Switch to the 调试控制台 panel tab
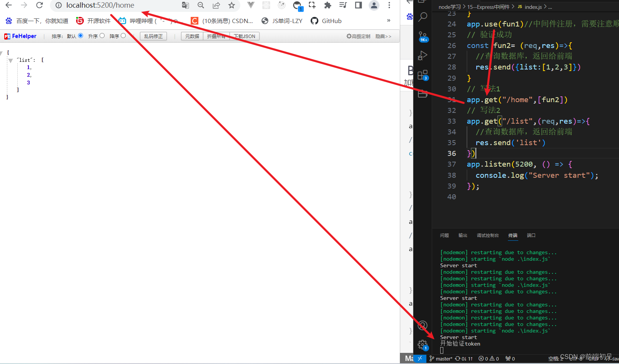This screenshot has height=364, width=619. click(488, 235)
